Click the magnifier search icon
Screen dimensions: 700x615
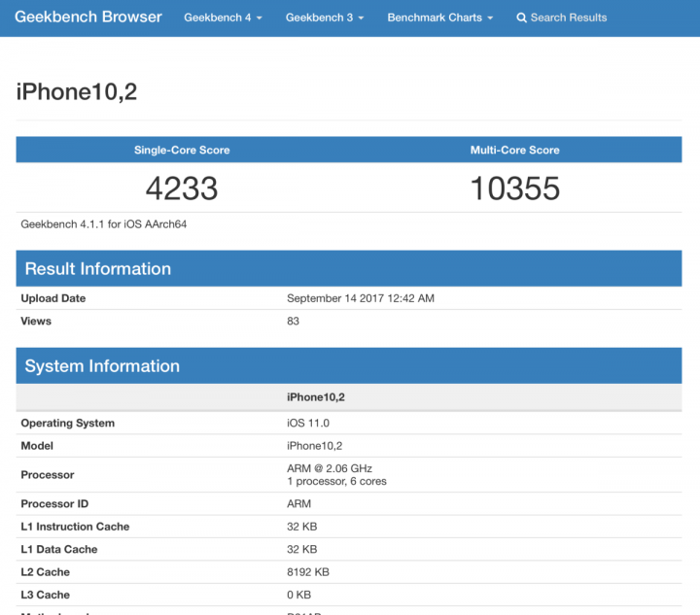tap(521, 17)
